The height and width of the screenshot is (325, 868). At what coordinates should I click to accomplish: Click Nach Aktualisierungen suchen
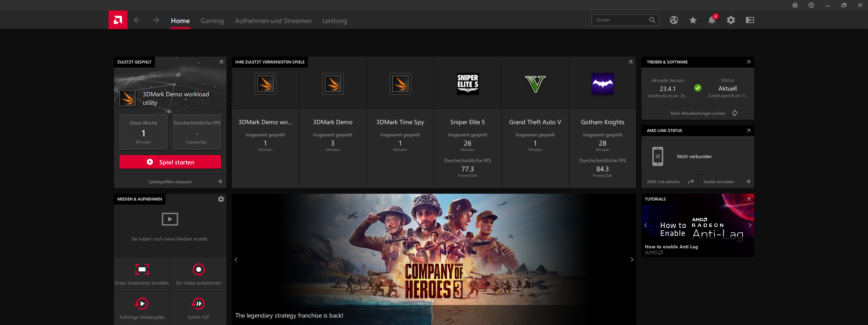698,113
